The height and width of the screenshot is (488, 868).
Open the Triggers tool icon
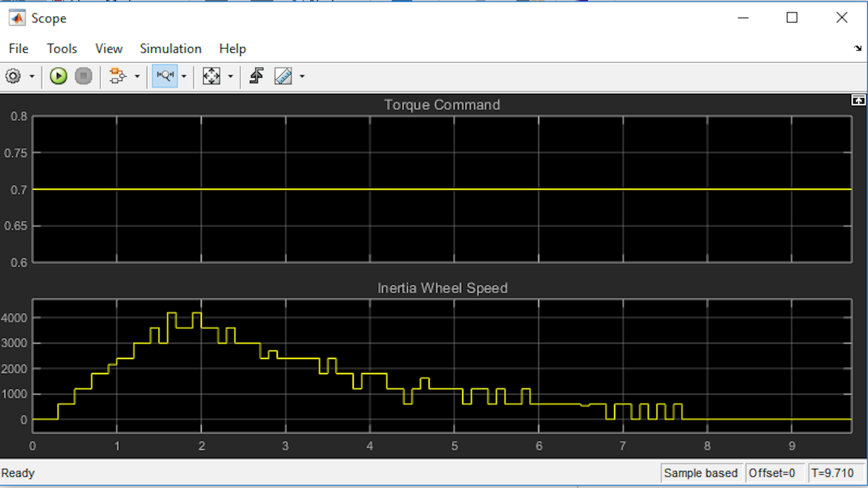pyautogui.click(x=257, y=76)
